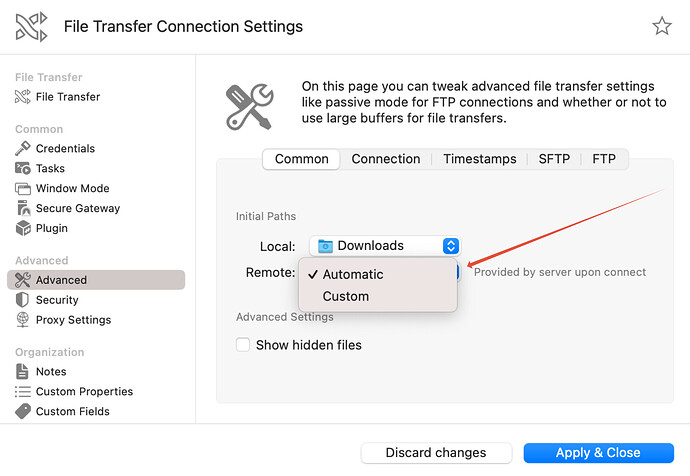This screenshot has width=690, height=476.
Task: Select Window Mode sidebar entry
Action: (x=72, y=188)
